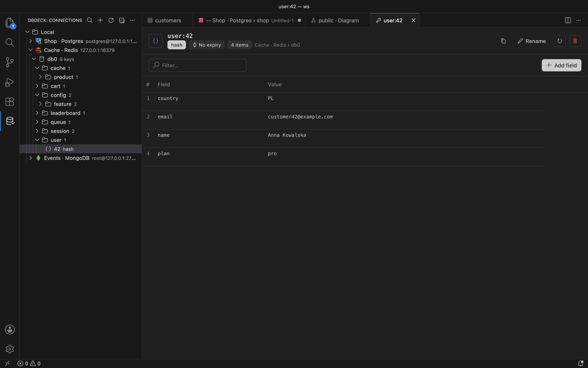Close the user:42 tab
Viewport: 588px width, 368px height.
[x=413, y=20]
